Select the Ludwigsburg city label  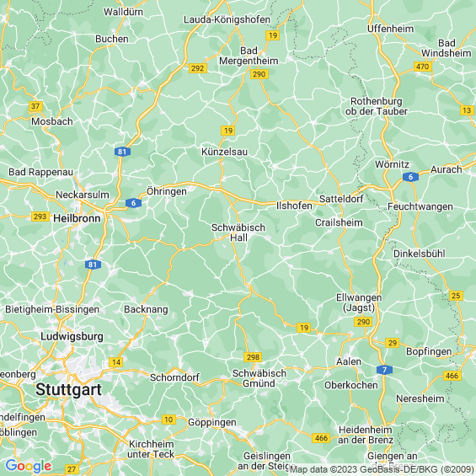[72, 337]
